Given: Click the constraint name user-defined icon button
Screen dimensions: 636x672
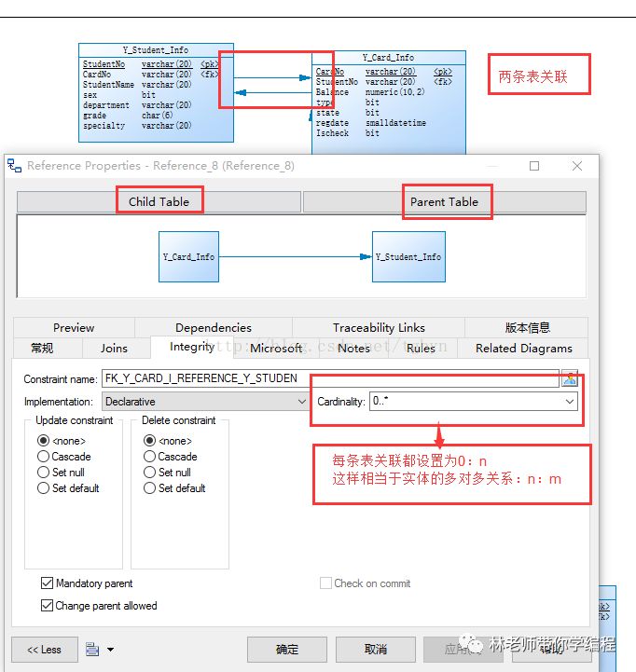Looking at the screenshot, I should tap(570, 378).
